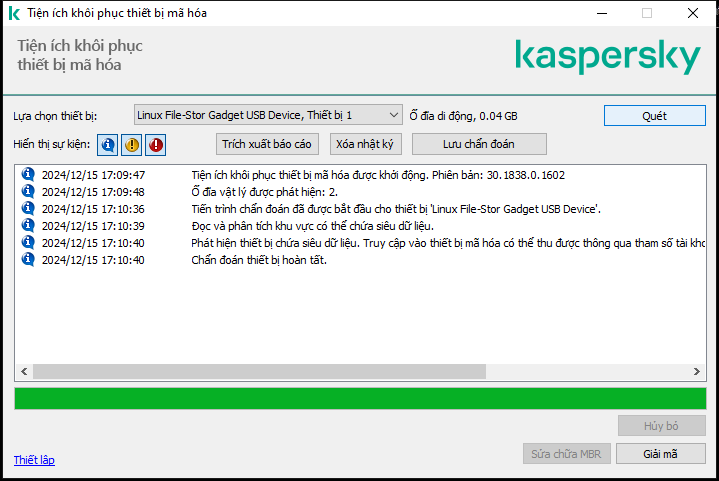This screenshot has height=481, width=719.
Task: Click info icon of 'Chẩn đoán thiết bị hoàn tất' entry
Action: 28,259
